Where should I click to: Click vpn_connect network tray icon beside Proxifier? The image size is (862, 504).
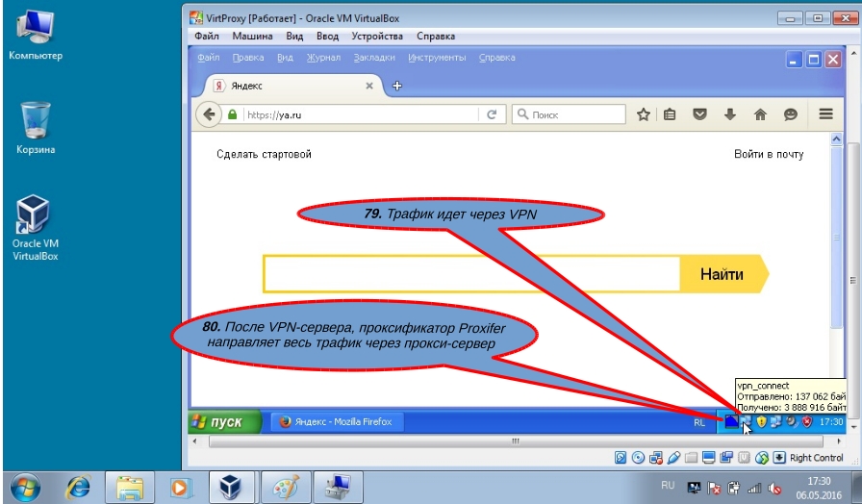pos(746,421)
